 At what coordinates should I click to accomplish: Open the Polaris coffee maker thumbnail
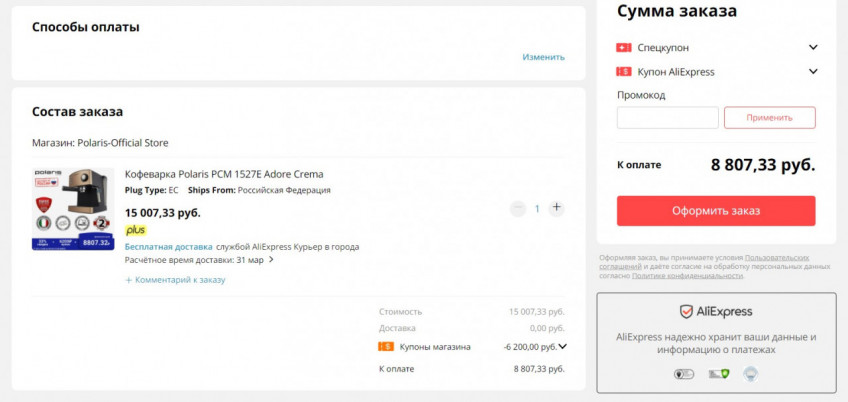pyautogui.click(x=73, y=209)
